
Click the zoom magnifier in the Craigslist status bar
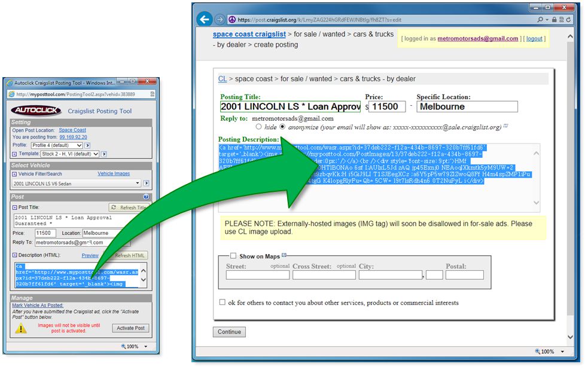click(537, 351)
